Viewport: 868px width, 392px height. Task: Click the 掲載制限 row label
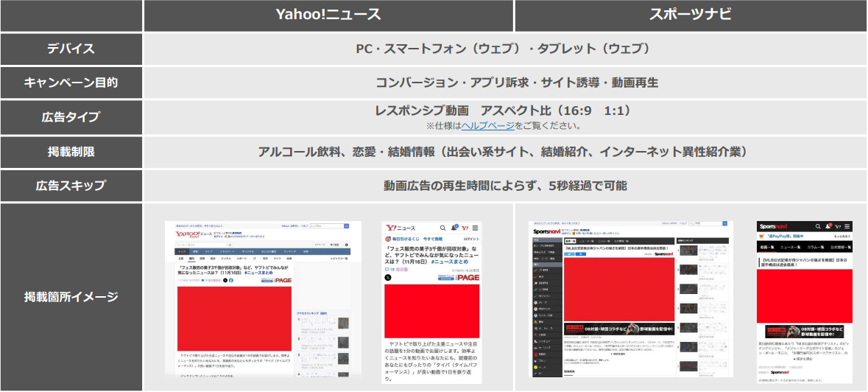point(71,152)
